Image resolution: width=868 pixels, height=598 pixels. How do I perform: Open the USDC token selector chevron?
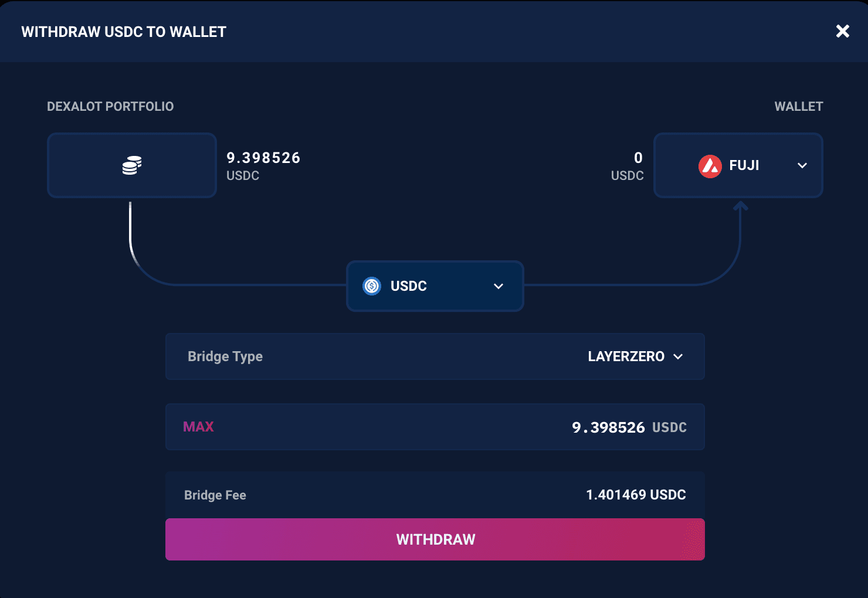[x=499, y=286]
